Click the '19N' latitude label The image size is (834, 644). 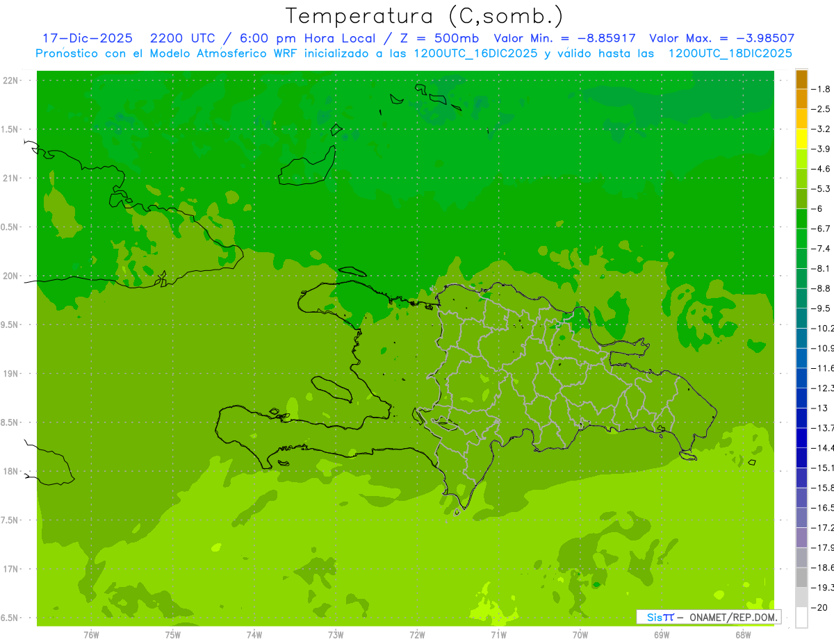point(10,374)
